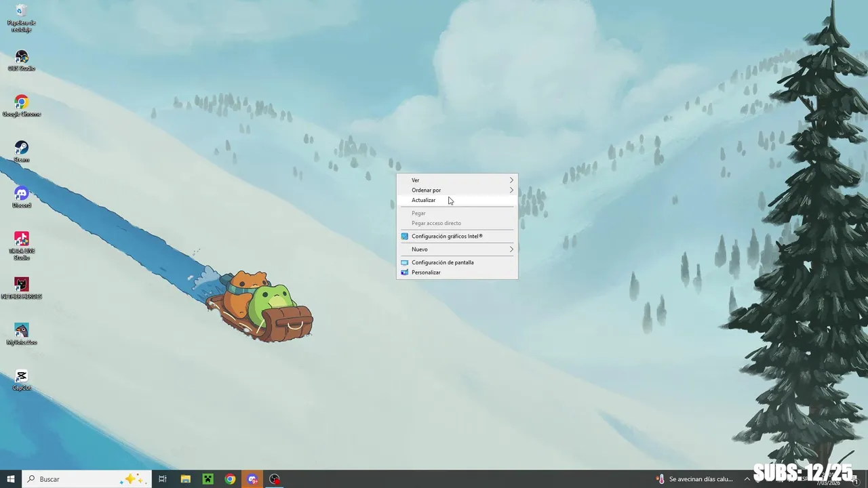
Task: Choose Actualizar in the context menu
Action: coord(457,201)
